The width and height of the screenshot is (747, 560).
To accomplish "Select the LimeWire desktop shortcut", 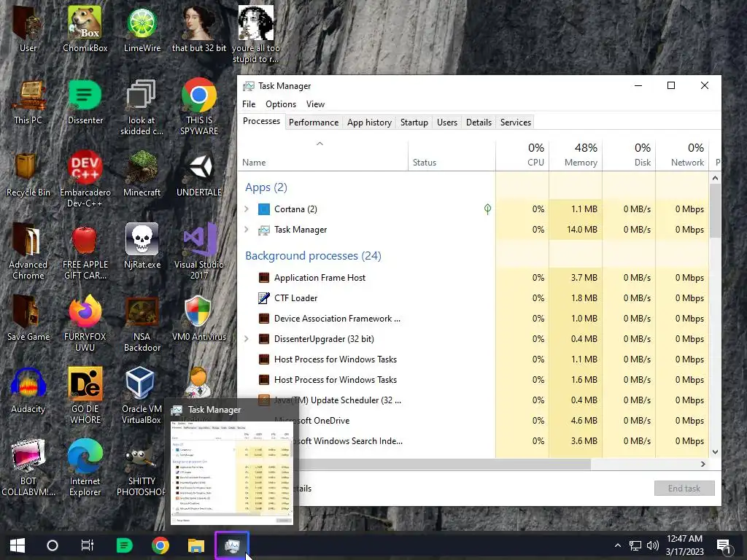I will 142,28.
